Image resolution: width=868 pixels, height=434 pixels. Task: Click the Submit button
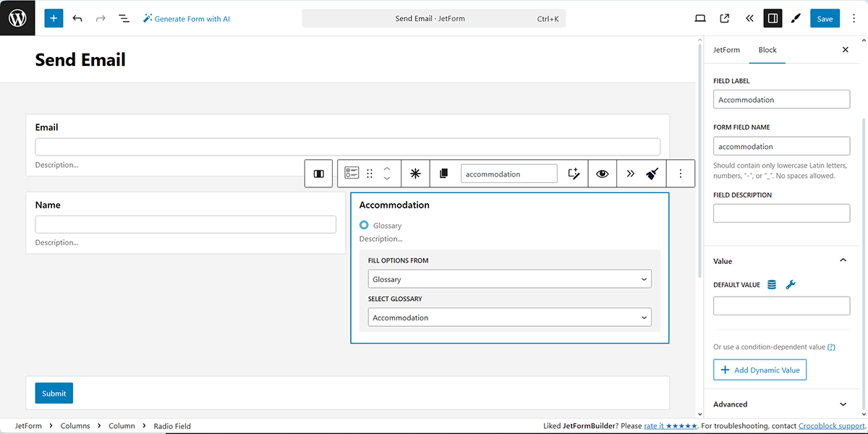pos(54,393)
